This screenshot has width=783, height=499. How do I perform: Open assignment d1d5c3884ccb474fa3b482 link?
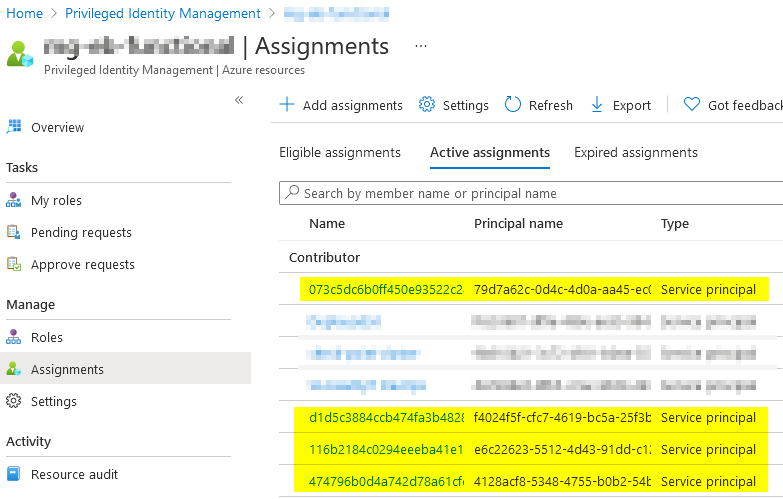pos(386,417)
